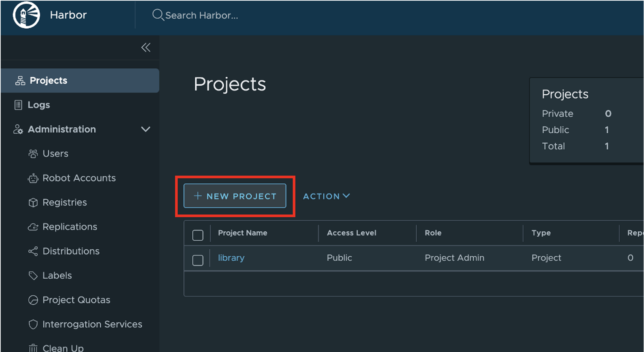The width and height of the screenshot is (644, 352).
Task: Click the New Project button
Action: pos(235,196)
